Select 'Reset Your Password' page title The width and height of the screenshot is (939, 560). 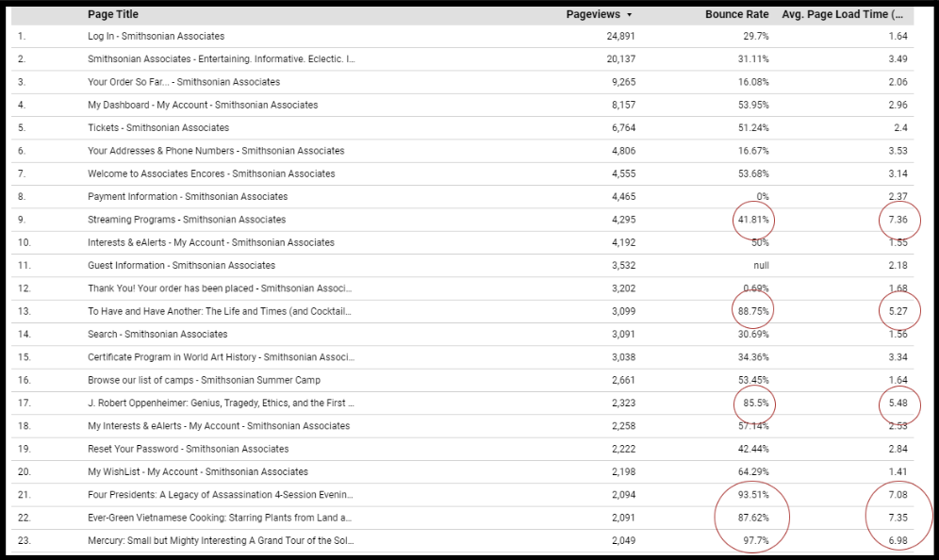(188, 449)
